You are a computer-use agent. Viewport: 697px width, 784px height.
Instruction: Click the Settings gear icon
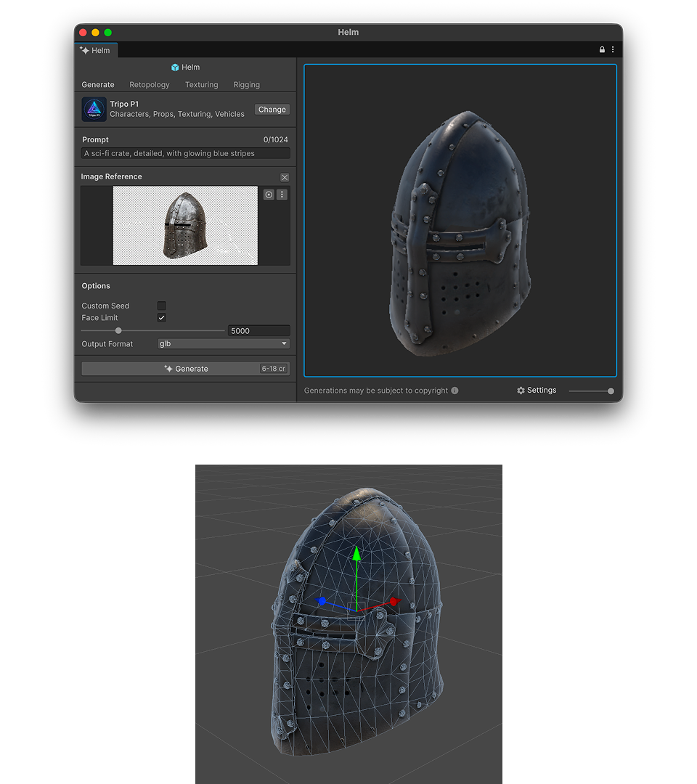click(521, 391)
